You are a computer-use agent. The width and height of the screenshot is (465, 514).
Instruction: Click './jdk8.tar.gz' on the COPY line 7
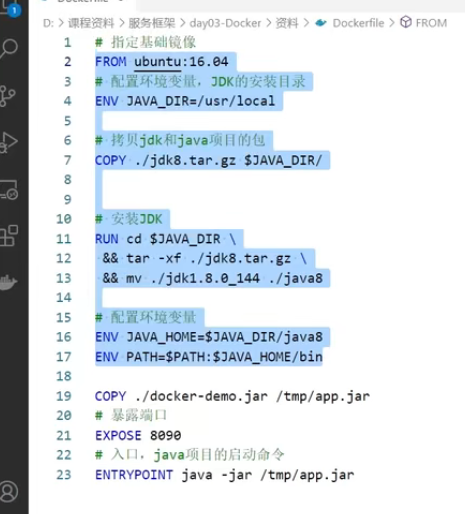pos(185,161)
